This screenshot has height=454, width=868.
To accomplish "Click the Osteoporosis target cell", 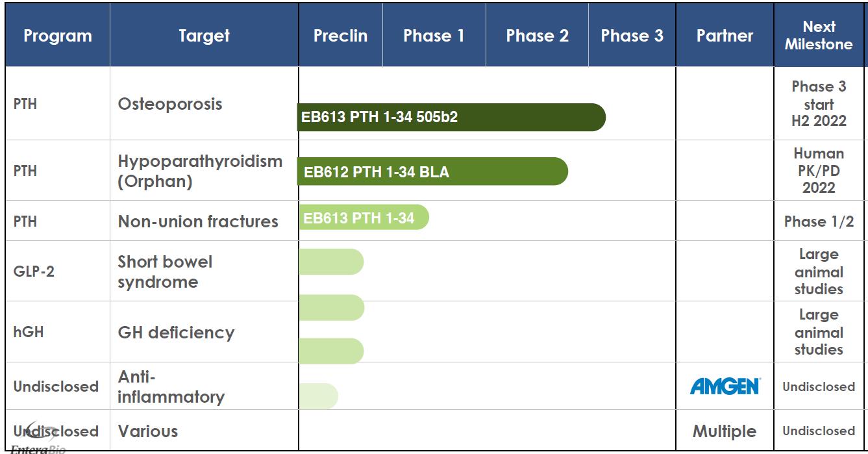I will coord(170,105).
